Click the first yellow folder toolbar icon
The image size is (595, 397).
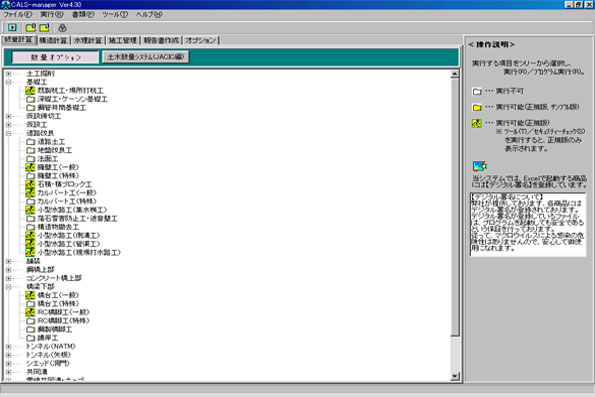click(x=30, y=27)
